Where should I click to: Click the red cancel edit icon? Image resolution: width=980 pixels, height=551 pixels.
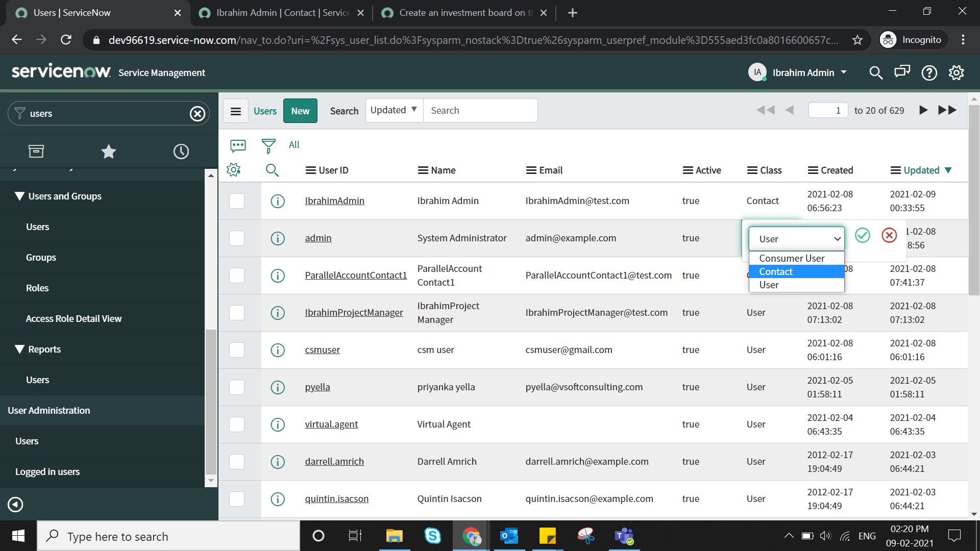pos(889,235)
